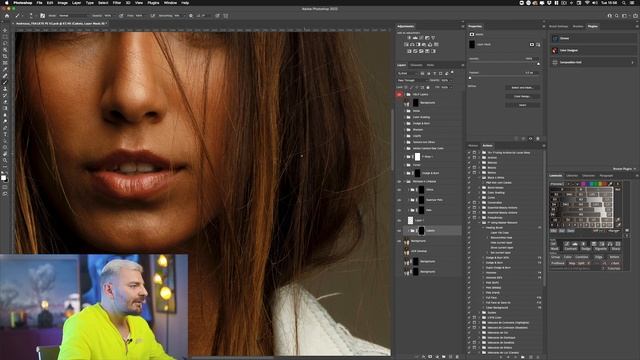Toggle layer filtering switch in Layers panel
Viewport: 640px width, 360px height.
(452, 73)
